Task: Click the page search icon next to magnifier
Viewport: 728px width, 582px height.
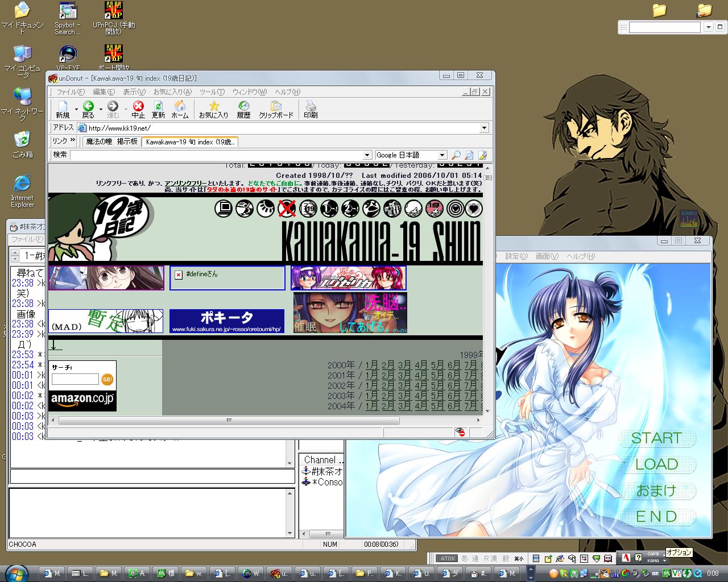Action: (x=469, y=155)
